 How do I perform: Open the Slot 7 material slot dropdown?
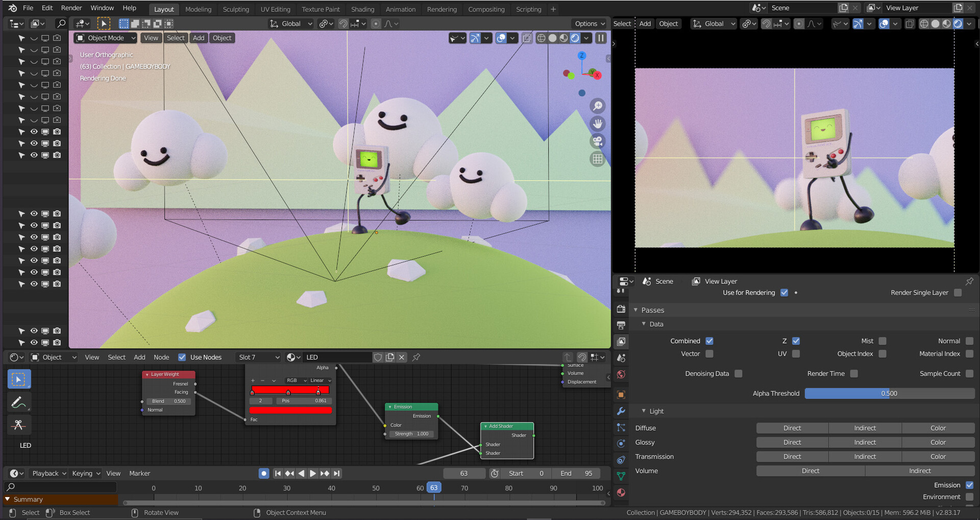(x=259, y=357)
